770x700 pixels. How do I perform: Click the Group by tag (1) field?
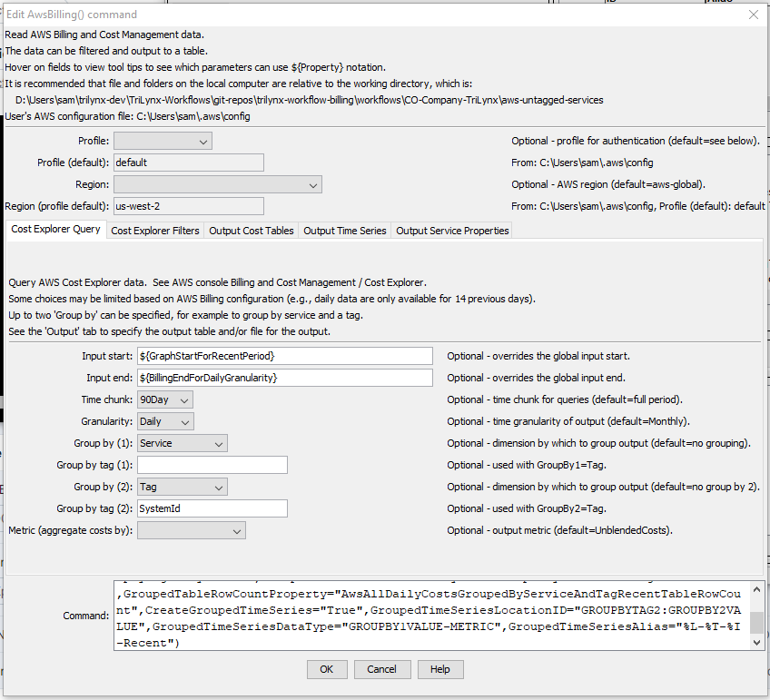tap(212, 466)
